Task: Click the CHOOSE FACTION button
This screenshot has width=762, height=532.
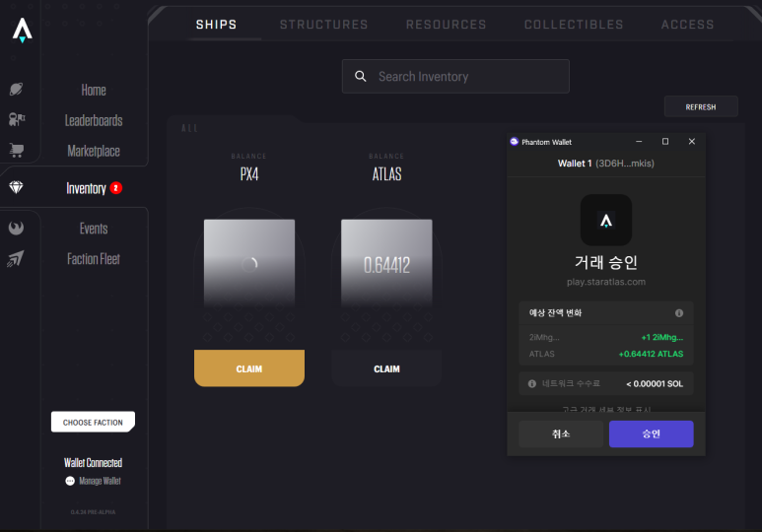Action: point(93,422)
